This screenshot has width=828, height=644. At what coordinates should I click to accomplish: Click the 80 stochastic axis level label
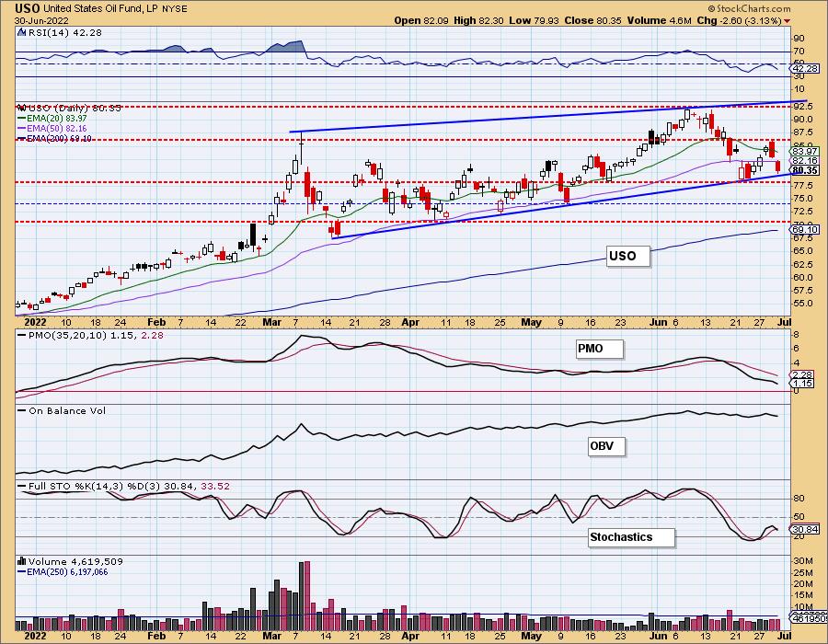[799, 499]
